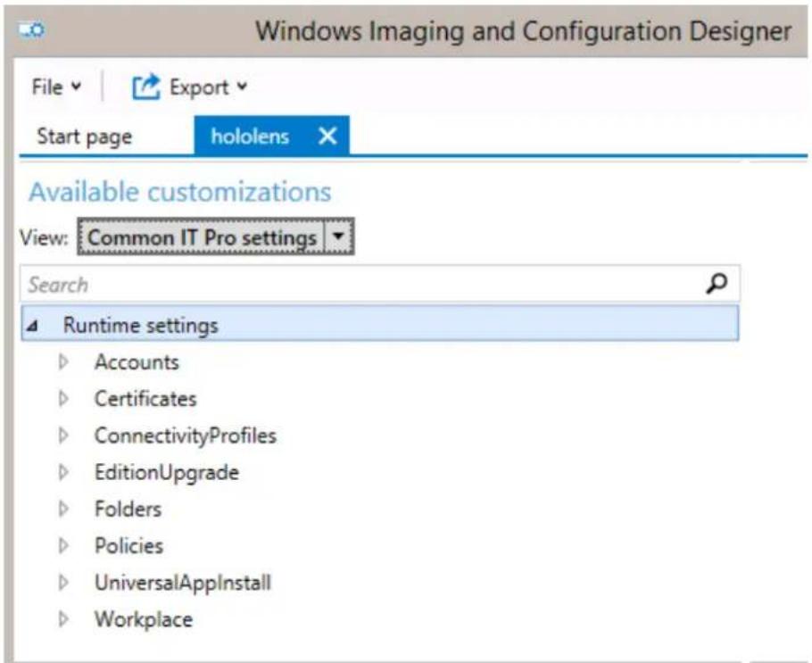Click the application icon in title bar
812x663 pixels.
coord(32,30)
